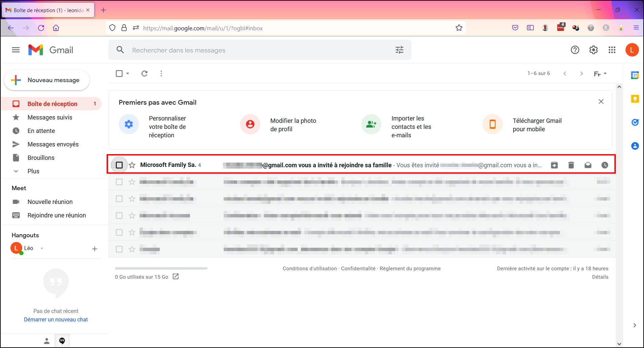The width and height of the screenshot is (644, 348).
Task: Go to Brouillons folder
Action: pos(41,158)
